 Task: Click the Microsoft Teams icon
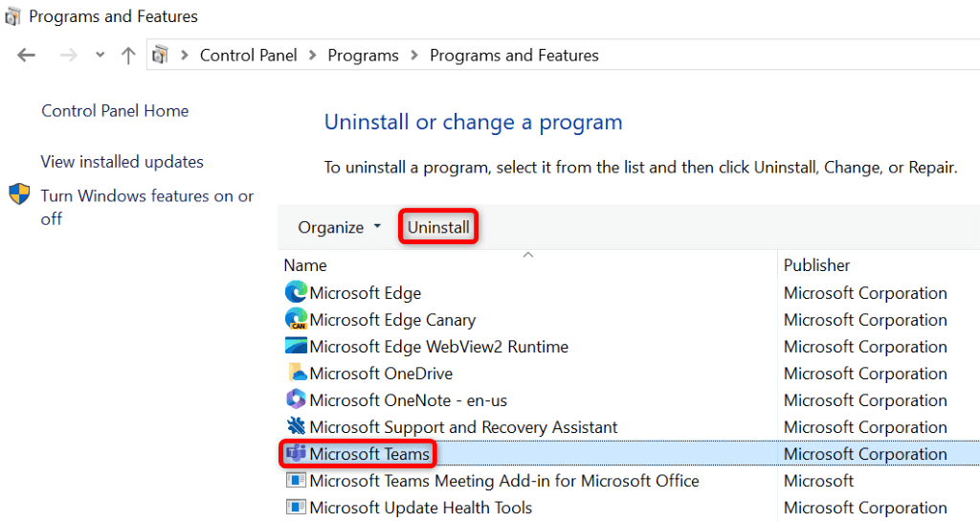296,454
